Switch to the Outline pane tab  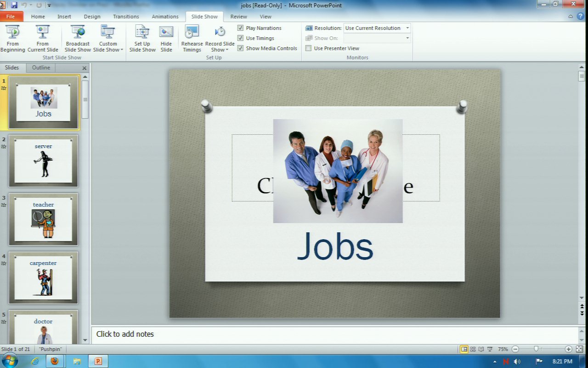41,68
